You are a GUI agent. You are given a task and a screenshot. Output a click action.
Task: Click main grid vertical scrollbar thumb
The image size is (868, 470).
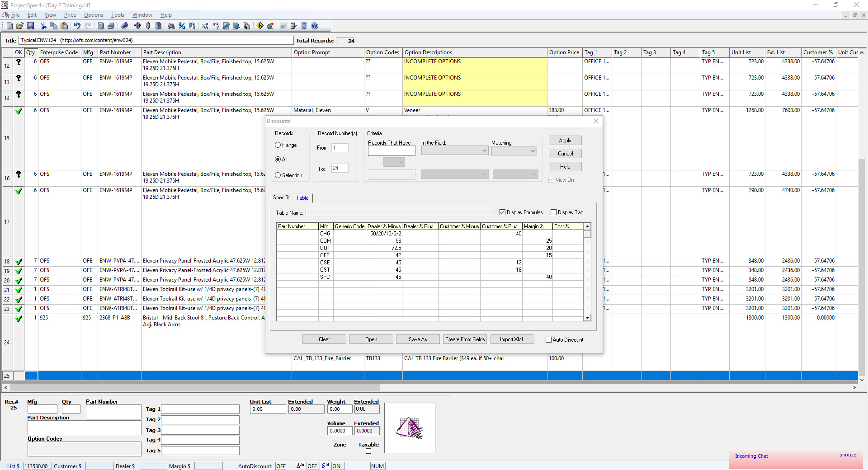coord(862,267)
